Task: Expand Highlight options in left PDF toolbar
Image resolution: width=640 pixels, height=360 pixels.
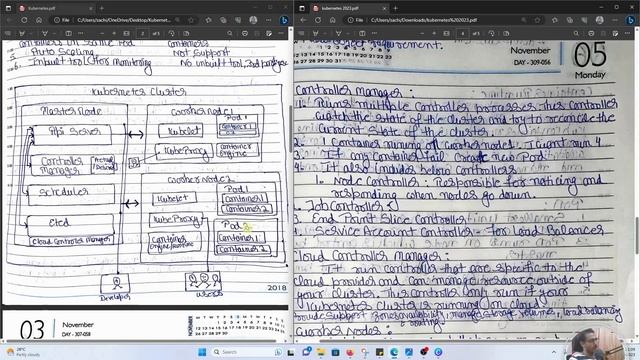Action: pos(54,33)
